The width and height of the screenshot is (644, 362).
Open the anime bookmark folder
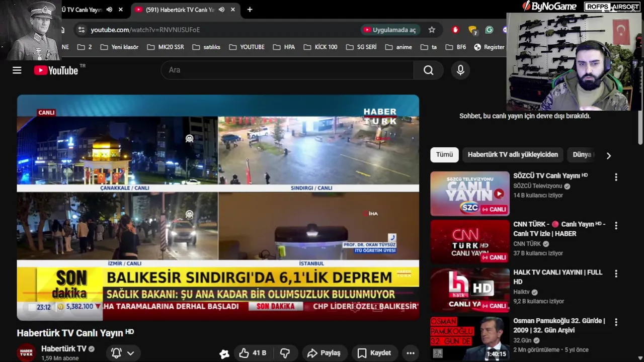(x=398, y=47)
